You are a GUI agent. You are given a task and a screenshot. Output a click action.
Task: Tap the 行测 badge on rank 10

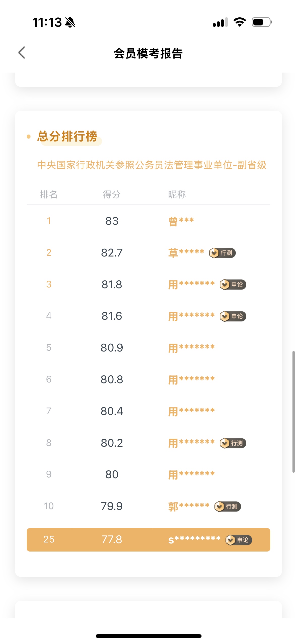(x=228, y=506)
